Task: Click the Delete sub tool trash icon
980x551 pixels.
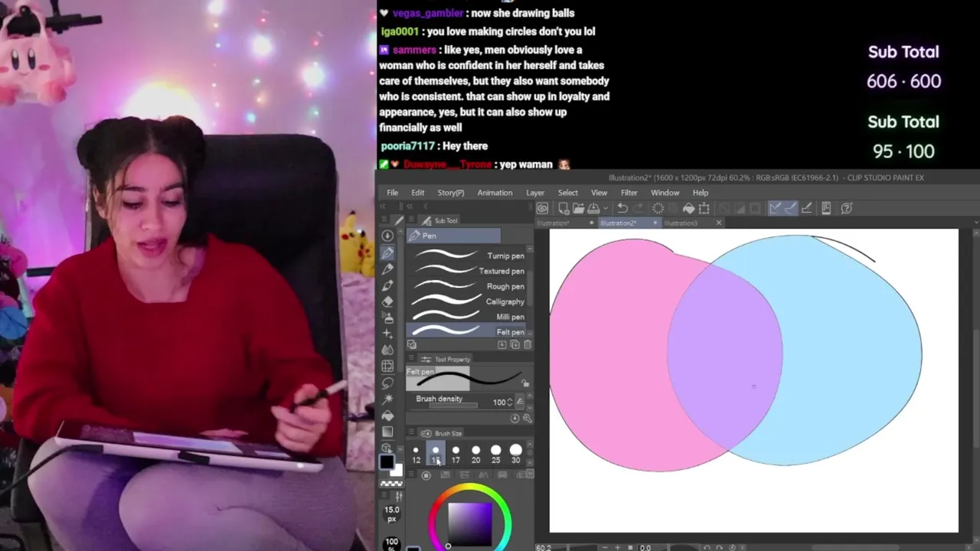Action: pos(528,344)
